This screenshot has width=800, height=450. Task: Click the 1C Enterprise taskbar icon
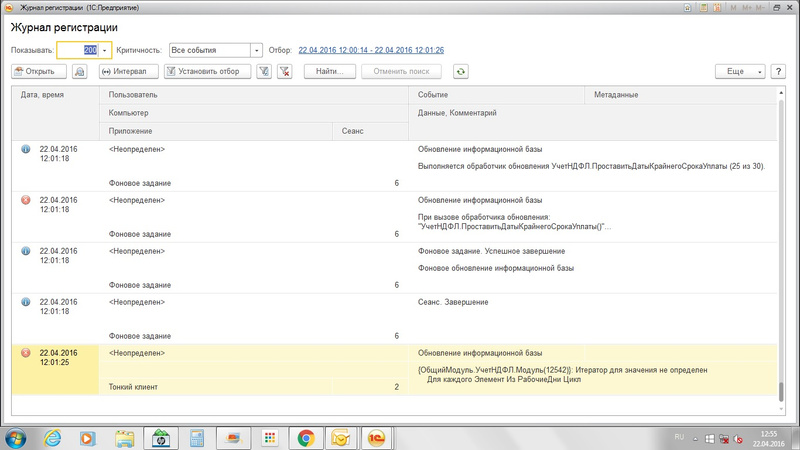click(378, 437)
